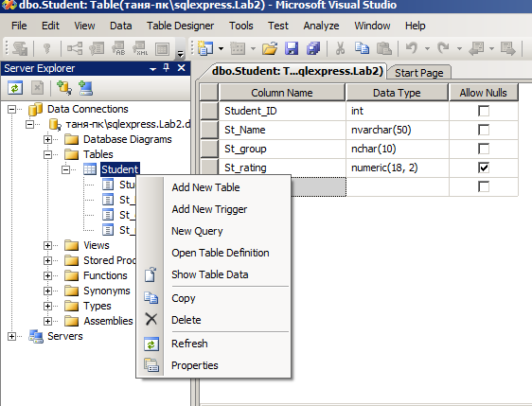The height and width of the screenshot is (406, 532).
Task: Open the Data menu
Action: [x=121, y=26]
